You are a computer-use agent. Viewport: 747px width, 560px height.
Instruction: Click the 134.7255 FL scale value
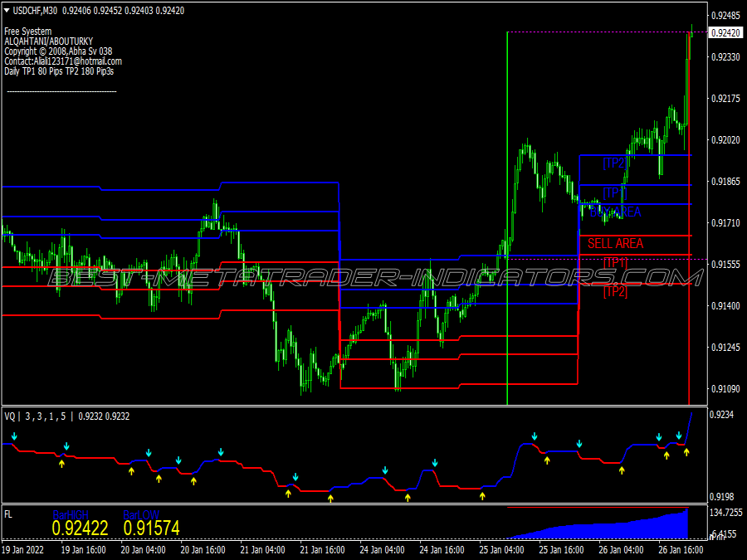[x=726, y=513]
